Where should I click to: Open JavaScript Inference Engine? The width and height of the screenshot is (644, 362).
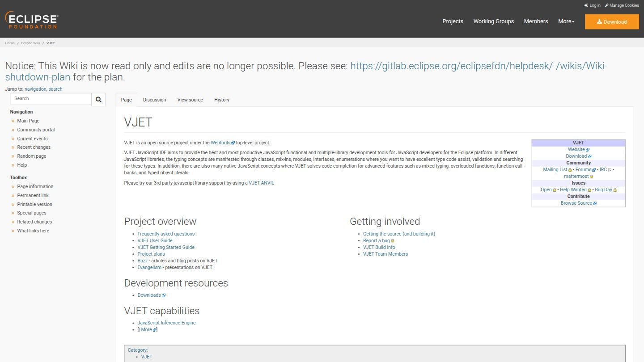coord(166,323)
